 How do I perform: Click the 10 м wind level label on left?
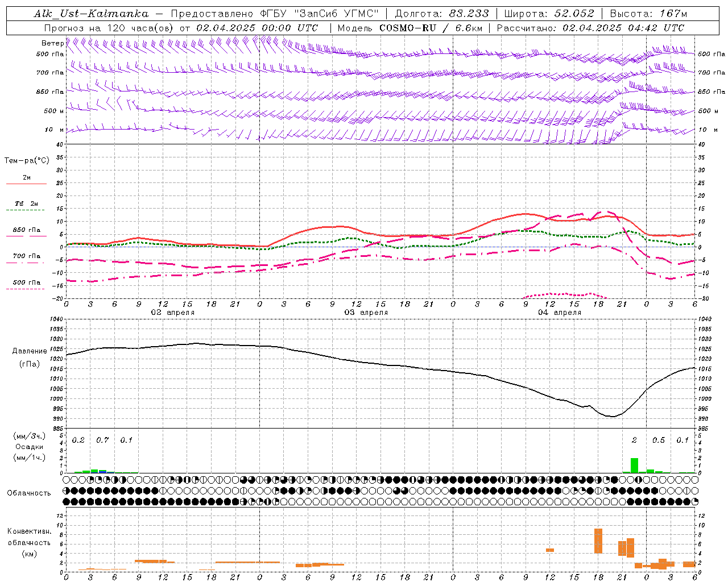(54, 130)
